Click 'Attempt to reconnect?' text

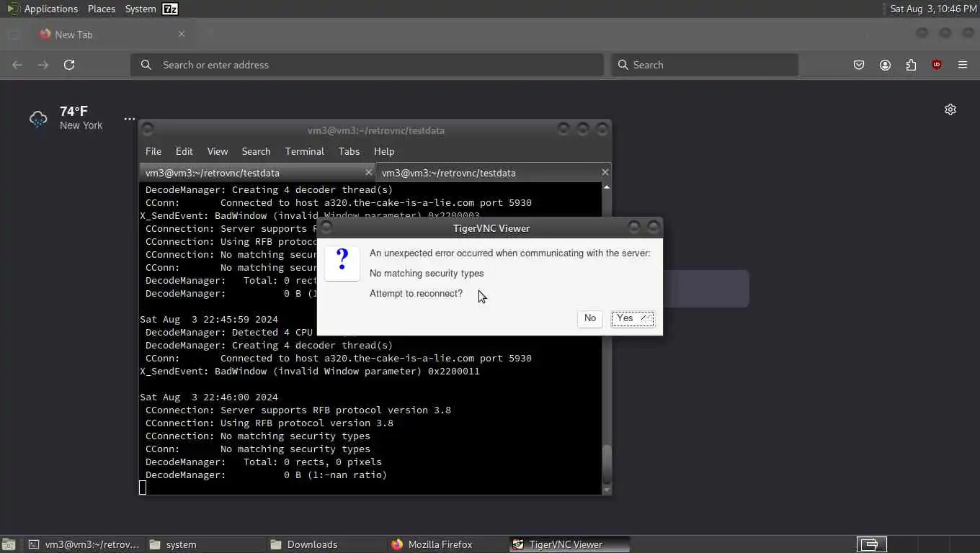(x=416, y=294)
